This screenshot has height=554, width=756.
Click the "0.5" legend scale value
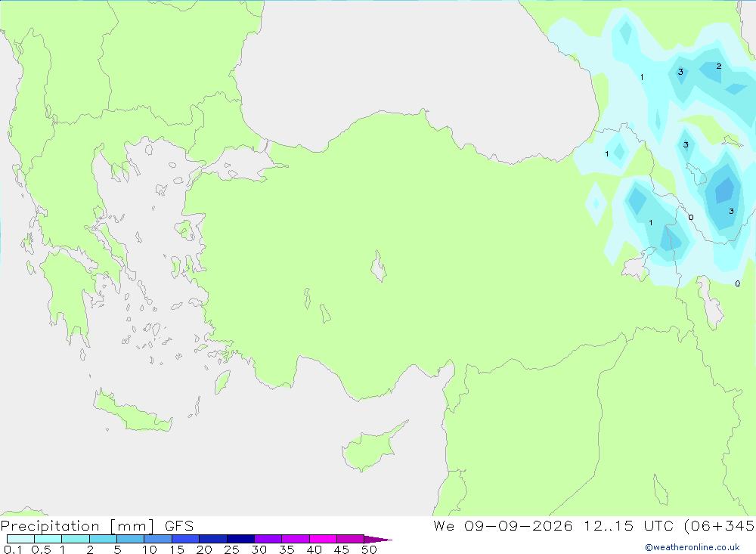click(x=41, y=549)
